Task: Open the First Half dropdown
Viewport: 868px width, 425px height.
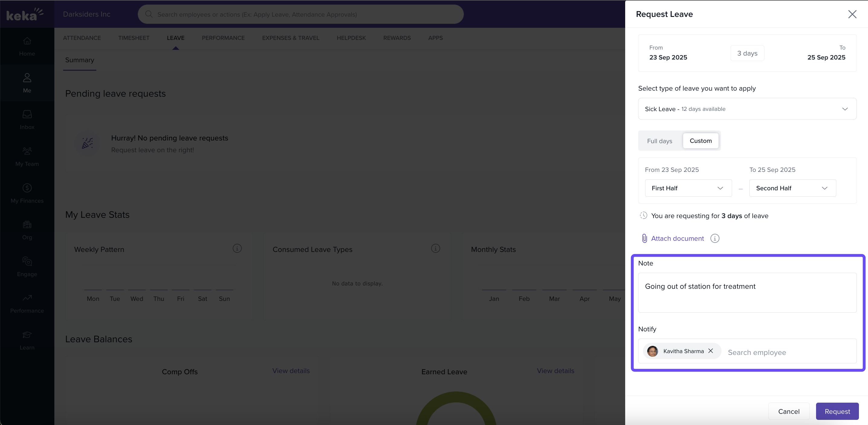Action: (688, 188)
